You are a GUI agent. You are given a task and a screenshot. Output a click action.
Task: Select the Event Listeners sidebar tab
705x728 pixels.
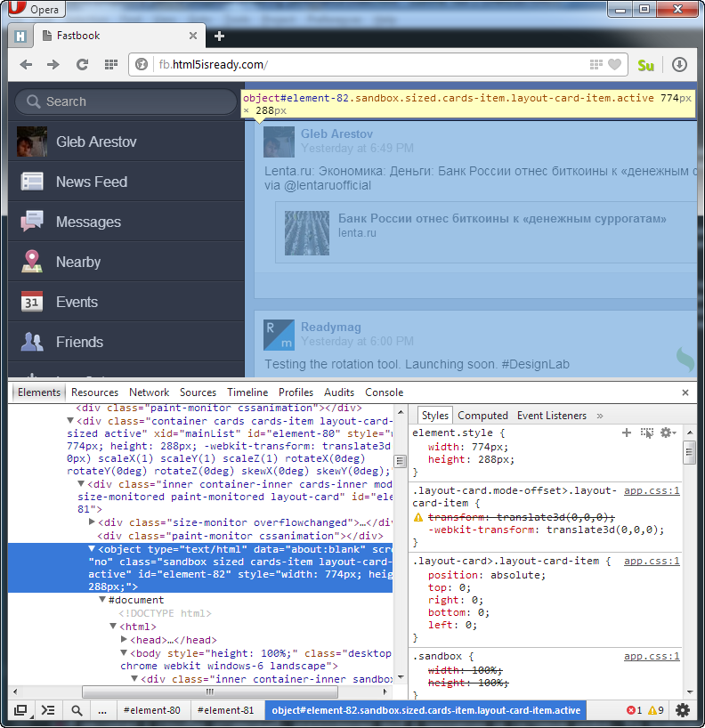pyautogui.click(x=552, y=416)
